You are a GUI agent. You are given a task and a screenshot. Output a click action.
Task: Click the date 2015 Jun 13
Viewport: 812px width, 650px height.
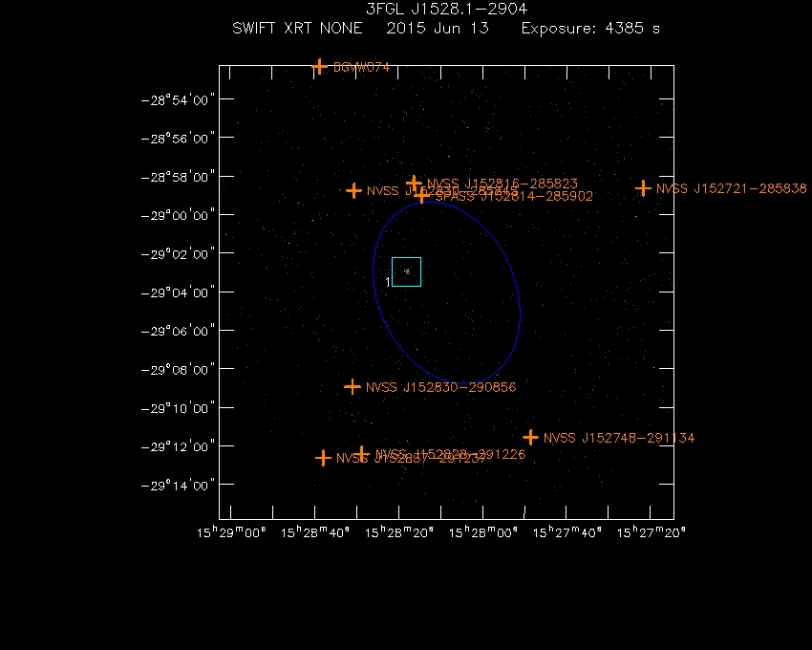[438, 28]
